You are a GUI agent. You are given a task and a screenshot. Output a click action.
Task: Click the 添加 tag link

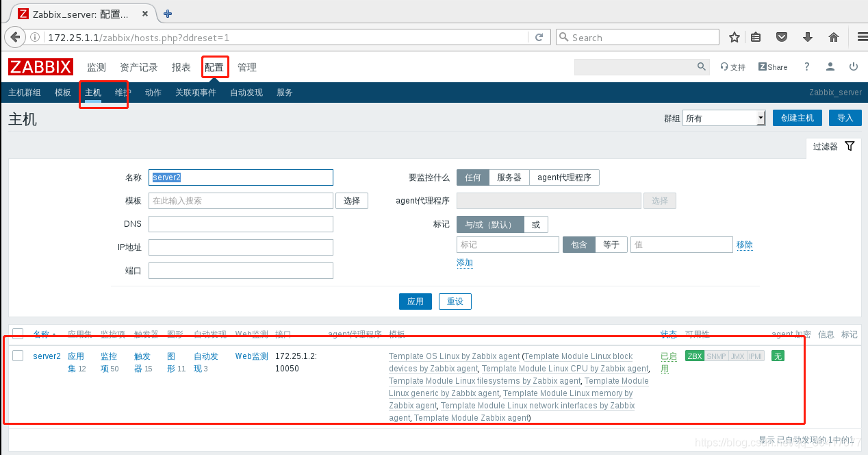[465, 262]
